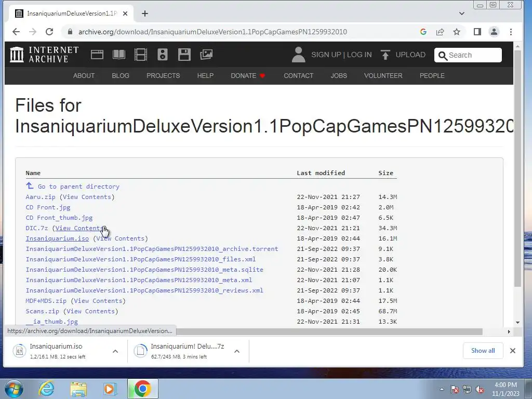The width and height of the screenshot is (532, 399).
Task: Open the _files.xml link
Action: point(140,259)
